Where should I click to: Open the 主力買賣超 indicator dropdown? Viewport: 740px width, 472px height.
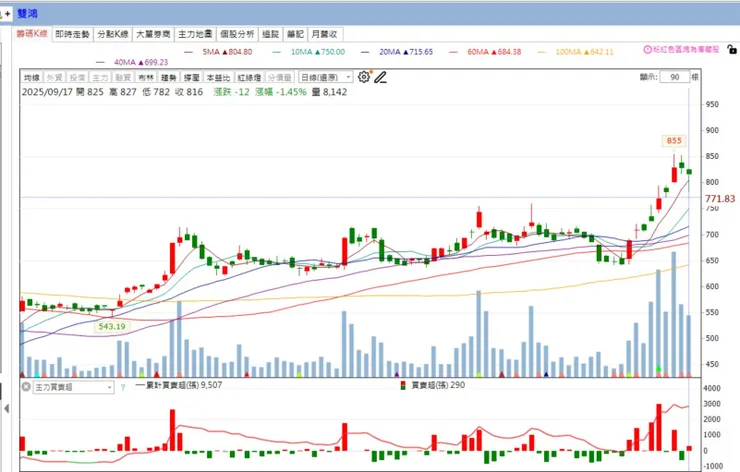tap(73, 388)
